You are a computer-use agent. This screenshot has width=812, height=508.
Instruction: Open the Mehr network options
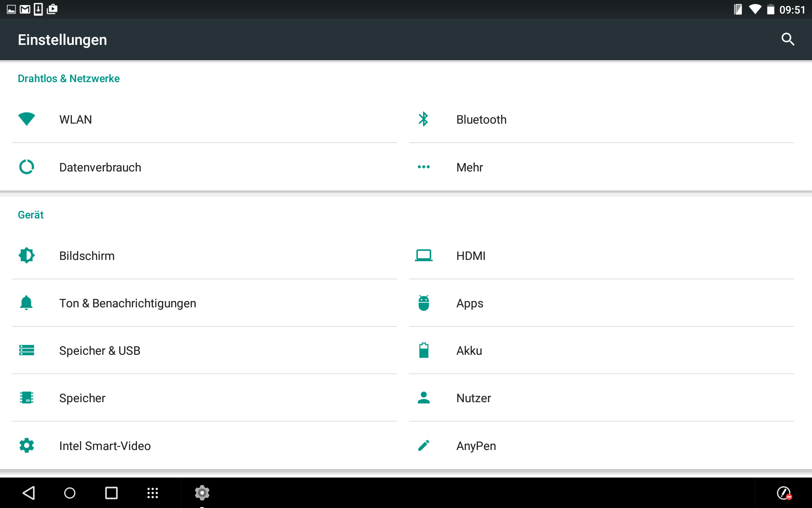tap(601, 167)
